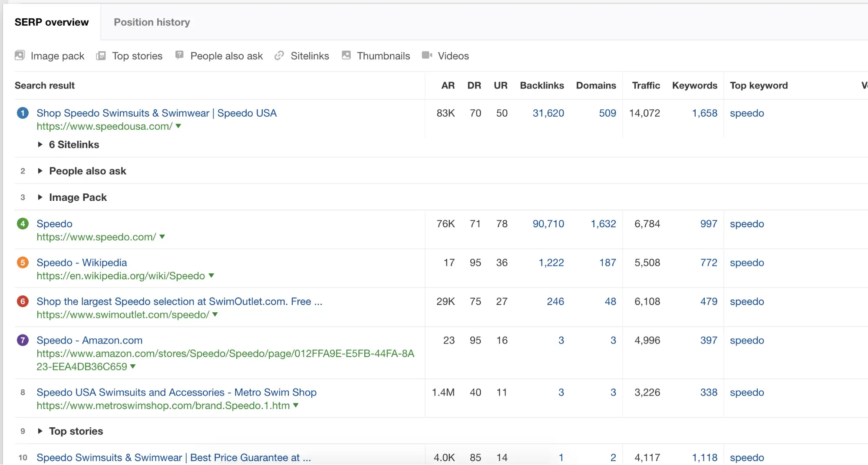Image resolution: width=868 pixels, height=465 pixels.
Task: Open the Speedo - Wikipedia result link
Action: pyautogui.click(x=82, y=262)
